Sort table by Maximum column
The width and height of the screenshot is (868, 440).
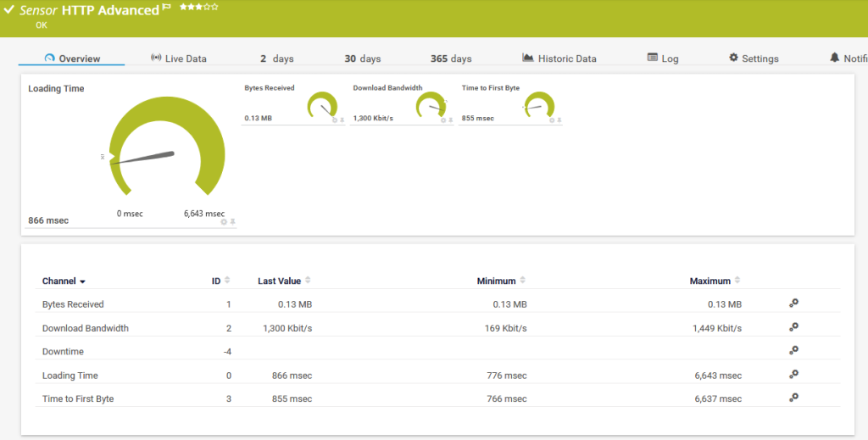pos(710,281)
